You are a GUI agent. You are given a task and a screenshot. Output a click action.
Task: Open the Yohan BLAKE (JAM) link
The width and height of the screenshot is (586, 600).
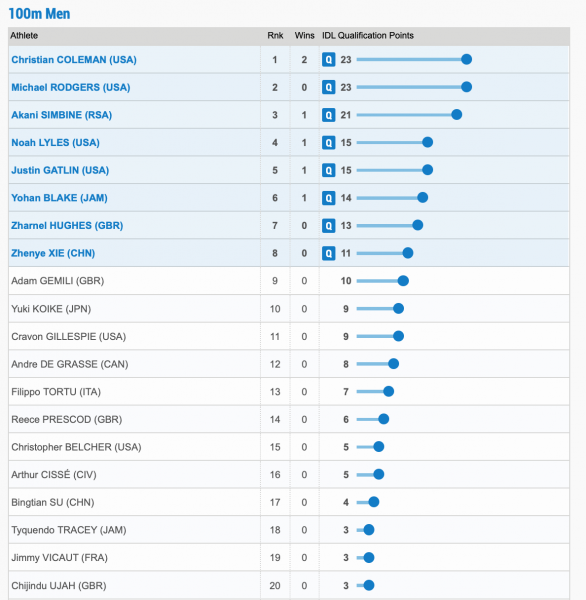[x=59, y=198]
